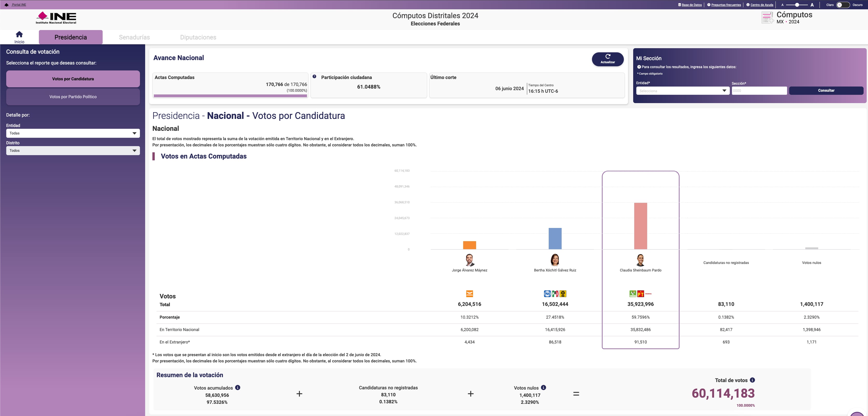
Task: Click the Actas Computadas progress bar
Action: 230,96
